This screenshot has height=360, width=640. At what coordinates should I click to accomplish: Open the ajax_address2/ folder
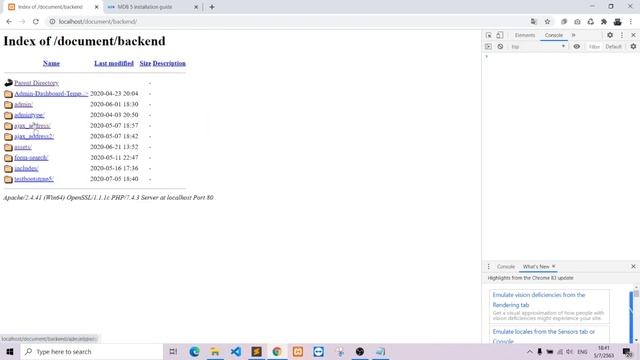(x=34, y=136)
